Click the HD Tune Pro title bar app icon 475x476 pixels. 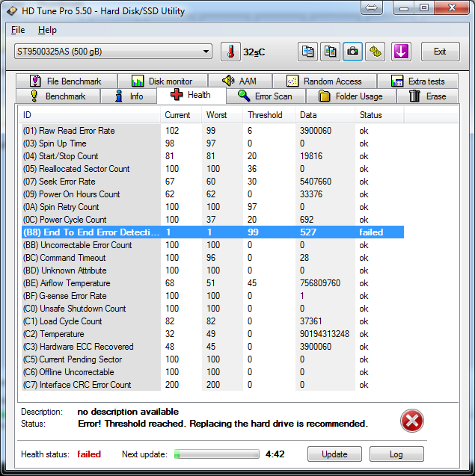coord(13,11)
